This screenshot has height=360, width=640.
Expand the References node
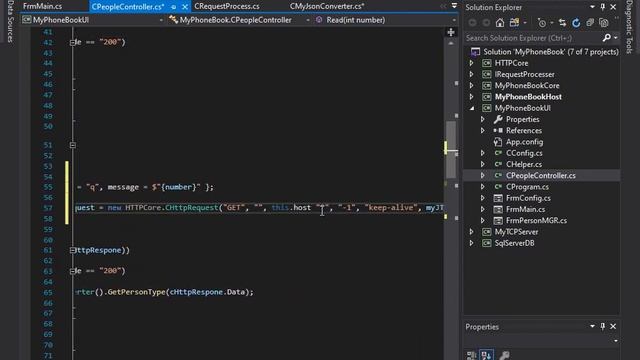(x=482, y=131)
